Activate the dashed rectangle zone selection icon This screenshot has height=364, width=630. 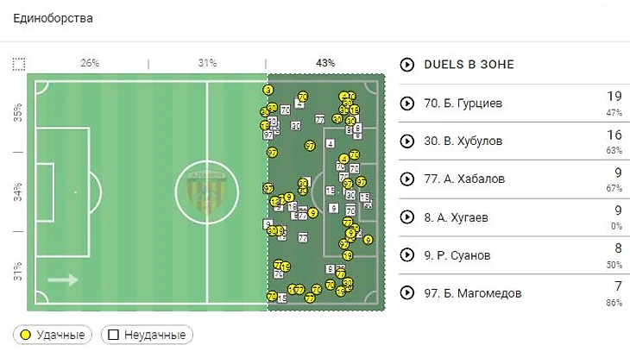click(18, 64)
